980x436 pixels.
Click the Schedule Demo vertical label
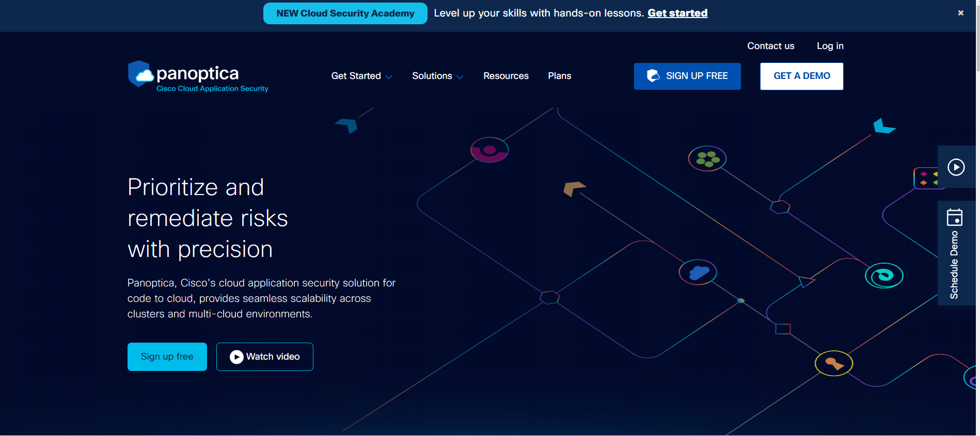[954, 265]
